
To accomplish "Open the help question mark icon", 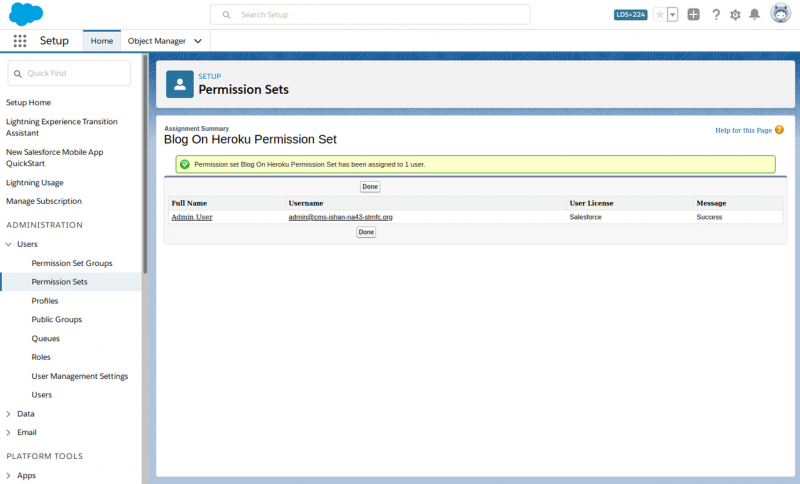I will pos(716,15).
